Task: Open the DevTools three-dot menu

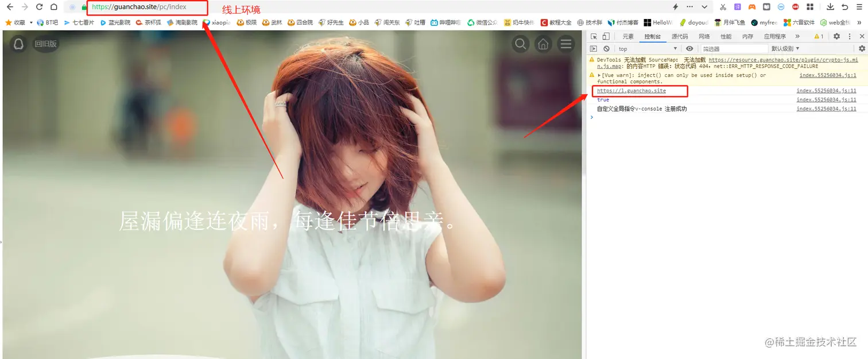Action: point(850,36)
